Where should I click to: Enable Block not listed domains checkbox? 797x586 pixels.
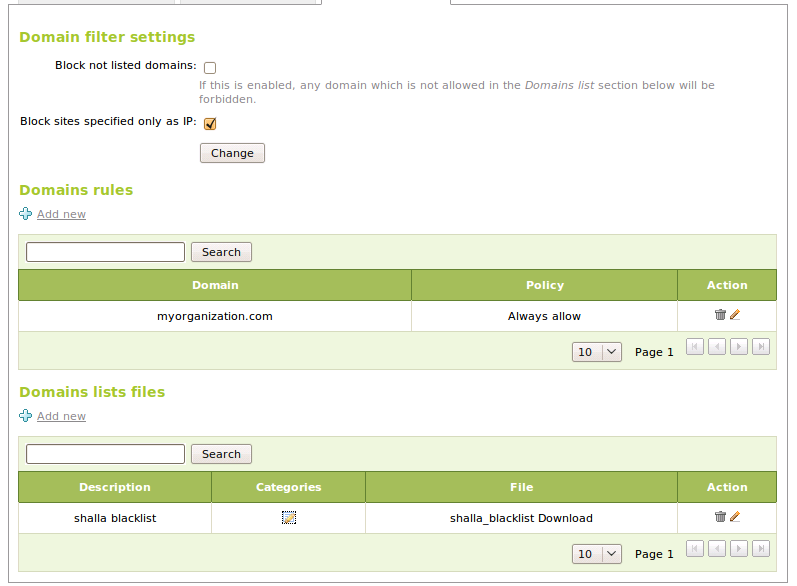[x=210, y=68]
